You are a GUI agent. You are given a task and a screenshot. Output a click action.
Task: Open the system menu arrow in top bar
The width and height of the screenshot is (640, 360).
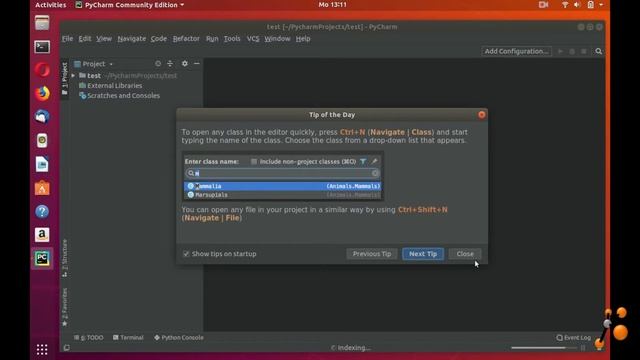(x=601, y=5)
